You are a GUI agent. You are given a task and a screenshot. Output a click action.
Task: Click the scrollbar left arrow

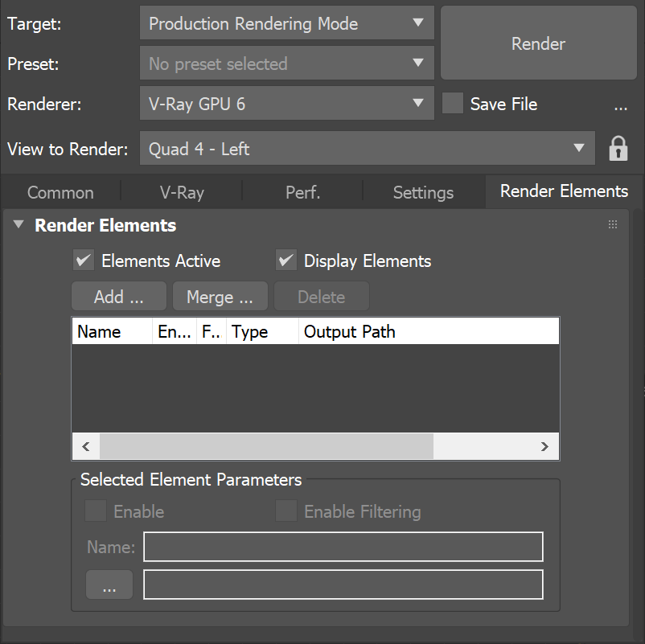tap(86, 446)
